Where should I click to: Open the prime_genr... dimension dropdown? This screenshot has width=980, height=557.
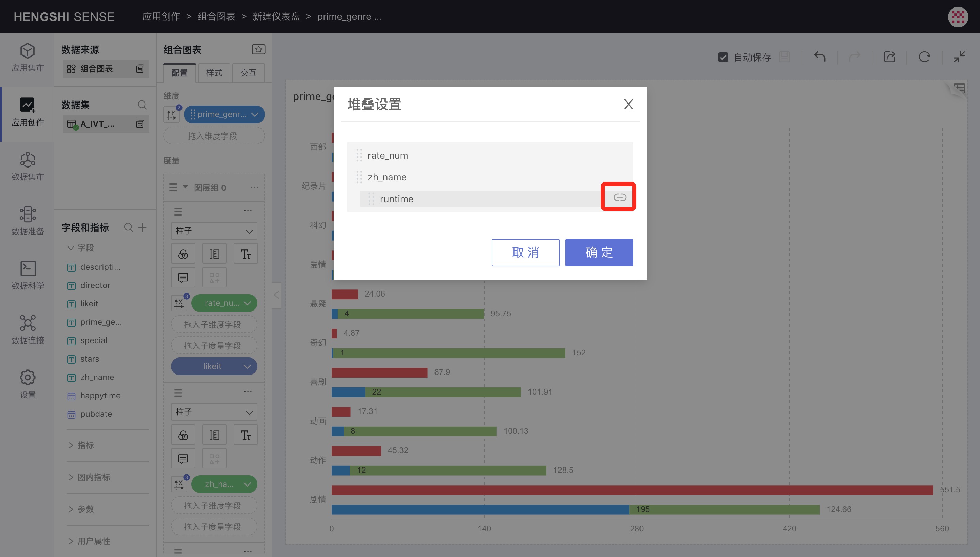click(x=255, y=114)
